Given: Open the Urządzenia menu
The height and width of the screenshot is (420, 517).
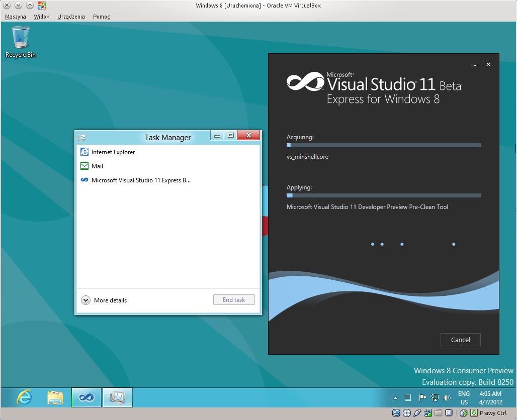Looking at the screenshot, I should point(71,17).
